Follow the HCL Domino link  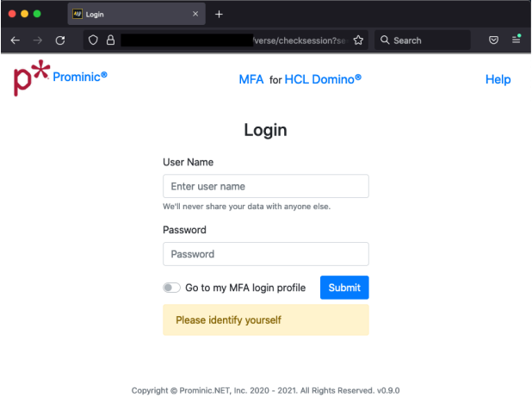tap(323, 79)
